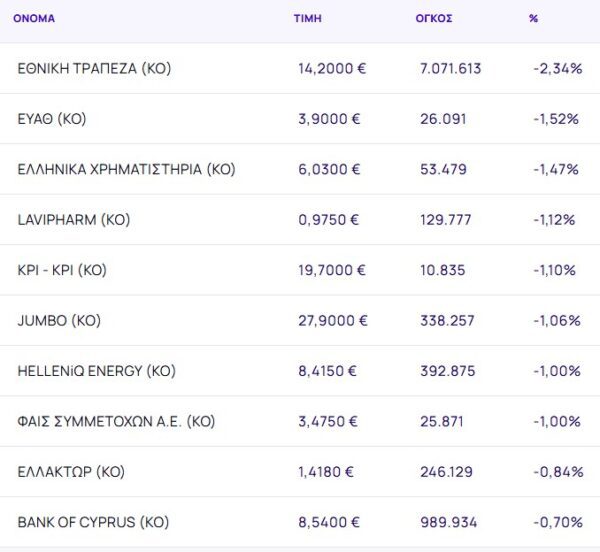Select the ΕΛΛΑΚΤΩΡ (ΚΟ) stock name

click(71, 472)
